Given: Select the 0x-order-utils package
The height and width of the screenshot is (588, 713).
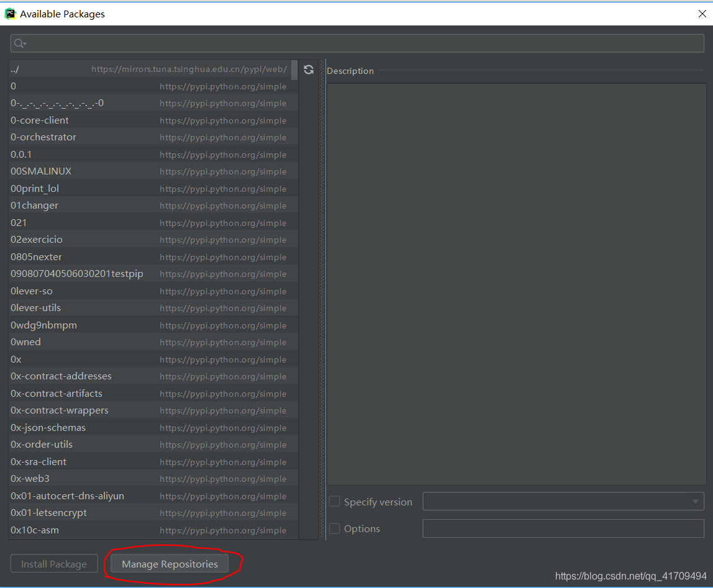Looking at the screenshot, I should (x=153, y=445).
